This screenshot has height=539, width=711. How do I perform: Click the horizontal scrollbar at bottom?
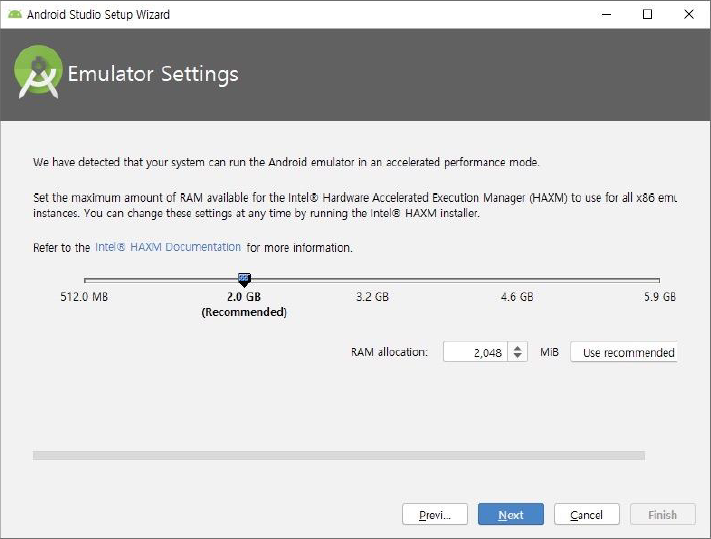coord(339,456)
